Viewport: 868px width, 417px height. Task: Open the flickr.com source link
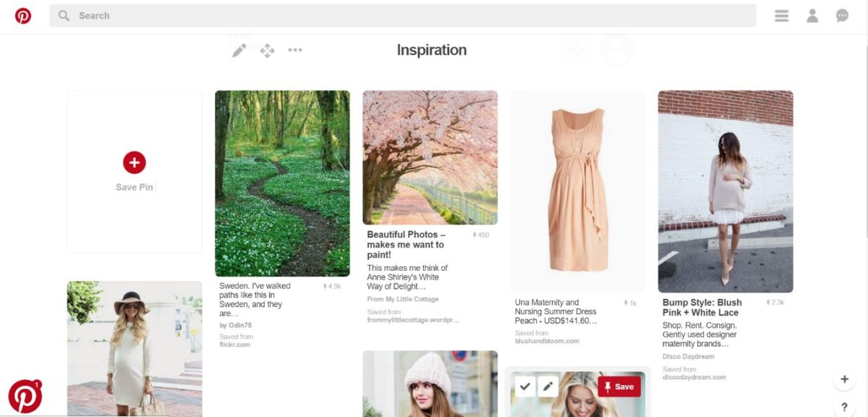pyautogui.click(x=234, y=345)
